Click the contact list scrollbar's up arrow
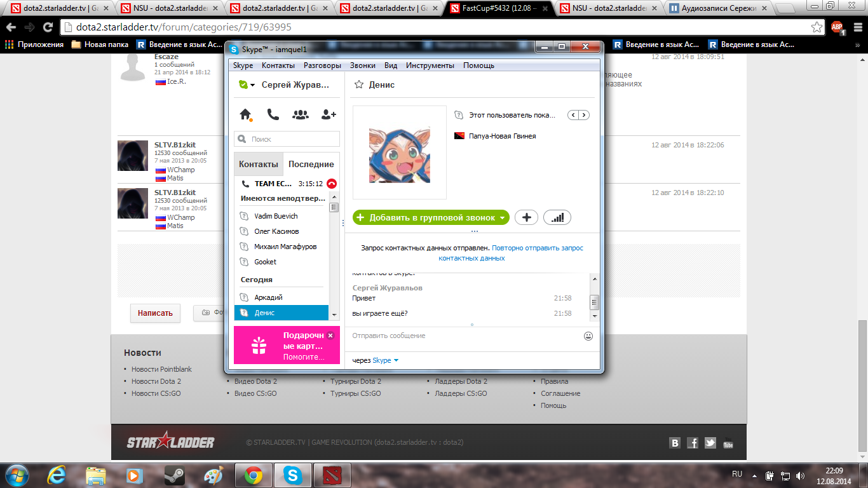 [334, 198]
